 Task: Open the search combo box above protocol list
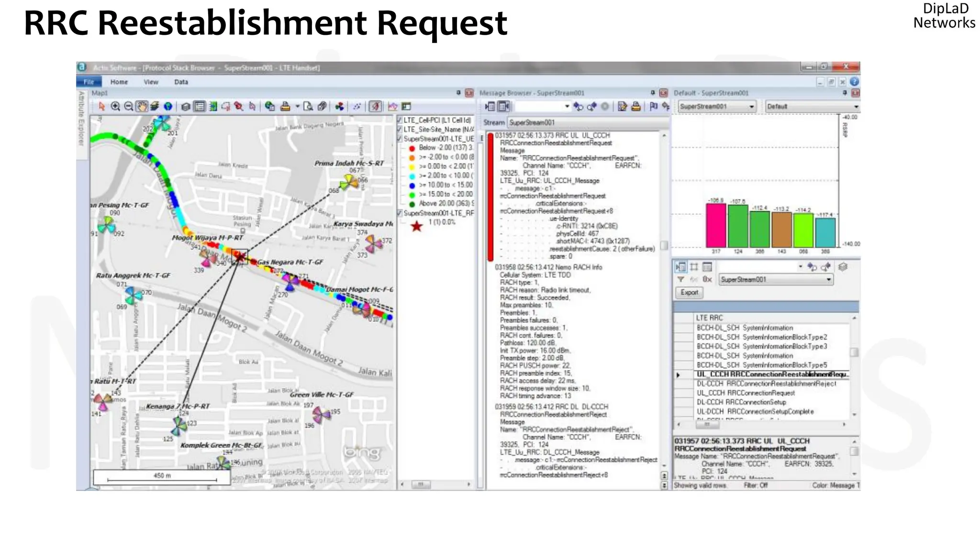click(x=761, y=267)
